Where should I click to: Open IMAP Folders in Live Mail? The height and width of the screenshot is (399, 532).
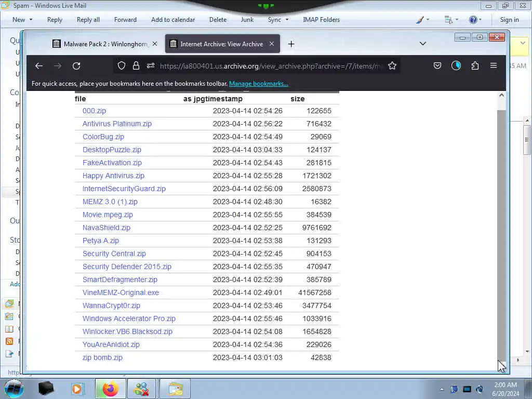point(321,20)
